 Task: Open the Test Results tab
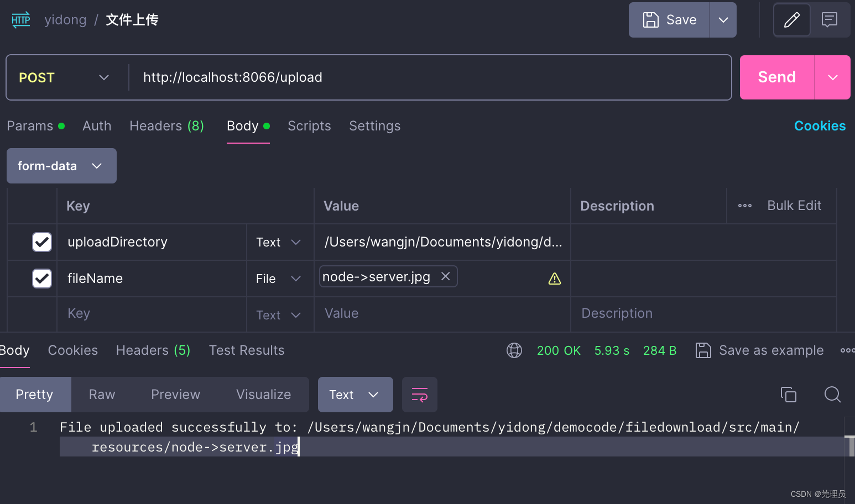pos(247,350)
